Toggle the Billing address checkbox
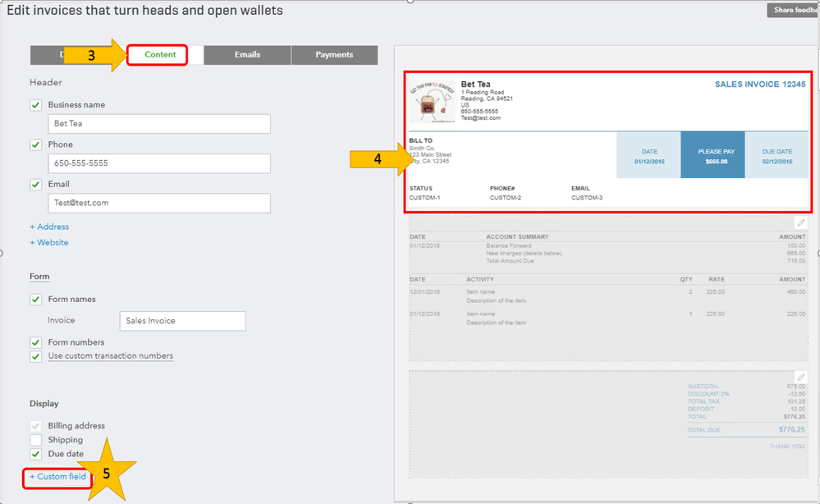This screenshot has height=504, width=820. (35, 426)
